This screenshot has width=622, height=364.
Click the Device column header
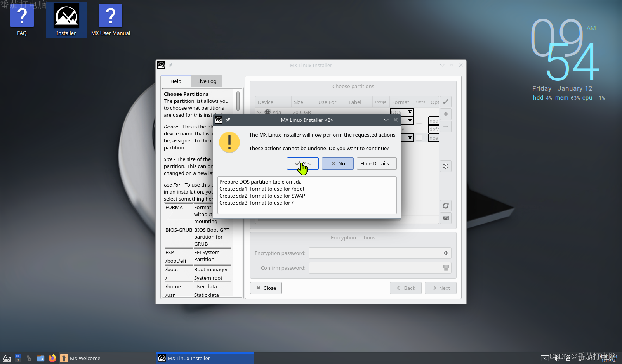[x=273, y=102]
